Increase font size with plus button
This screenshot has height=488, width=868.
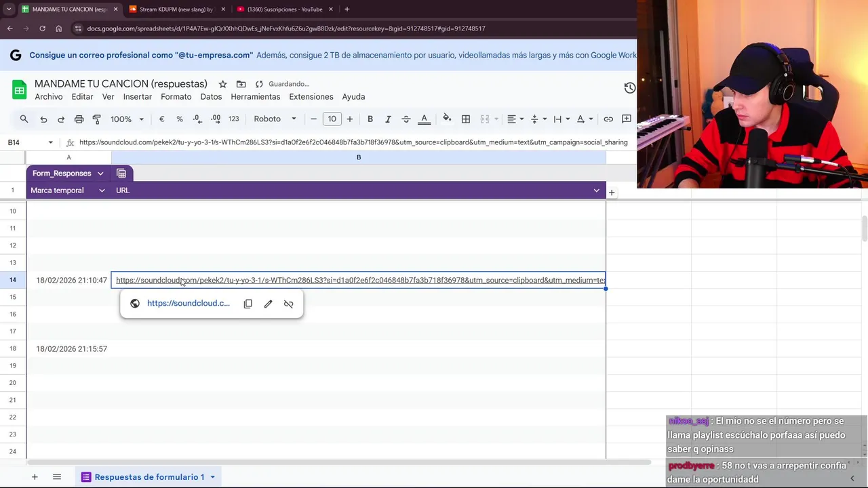coord(350,119)
